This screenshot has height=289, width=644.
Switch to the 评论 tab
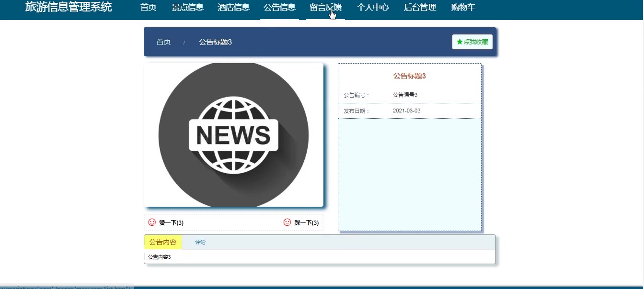pos(200,243)
